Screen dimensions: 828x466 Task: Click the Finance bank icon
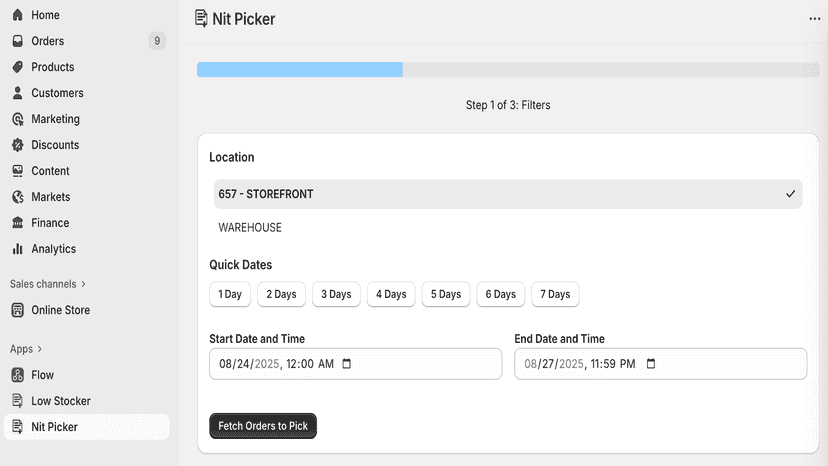tap(17, 222)
